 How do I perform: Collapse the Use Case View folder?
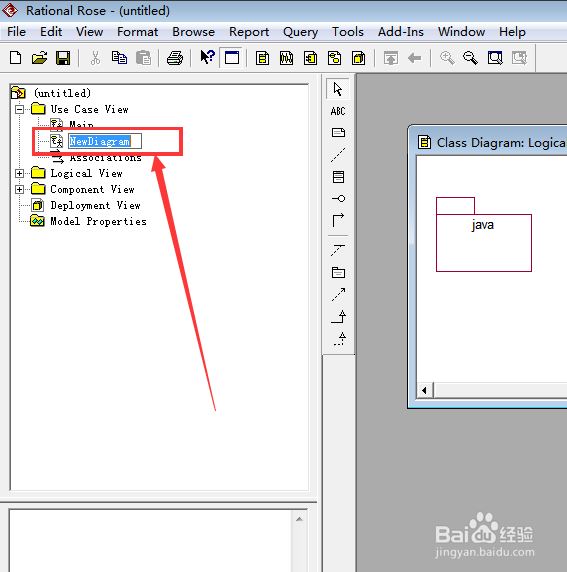coord(19,109)
